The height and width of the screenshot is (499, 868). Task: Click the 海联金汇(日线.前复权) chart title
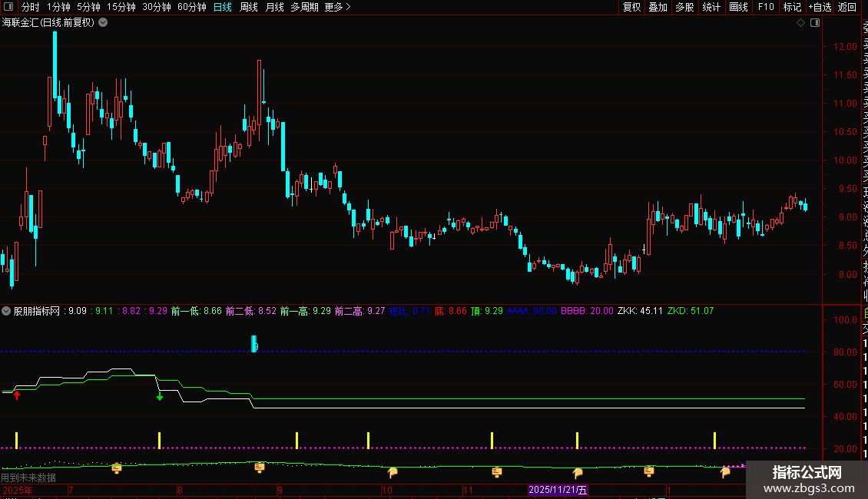tap(48, 23)
